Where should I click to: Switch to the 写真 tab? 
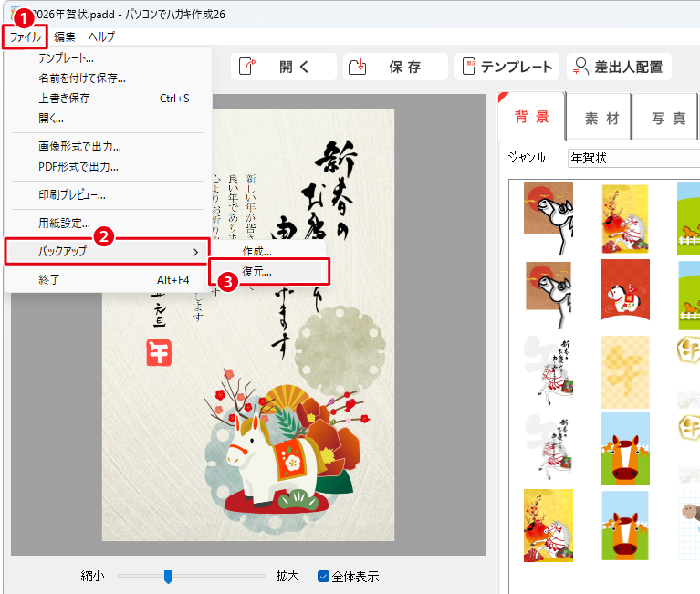point(668,118)
